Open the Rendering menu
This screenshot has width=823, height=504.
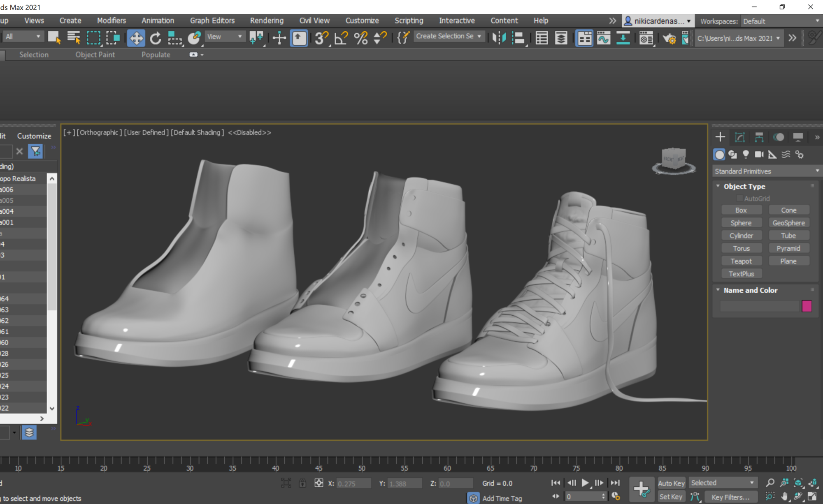coord(267,21)
